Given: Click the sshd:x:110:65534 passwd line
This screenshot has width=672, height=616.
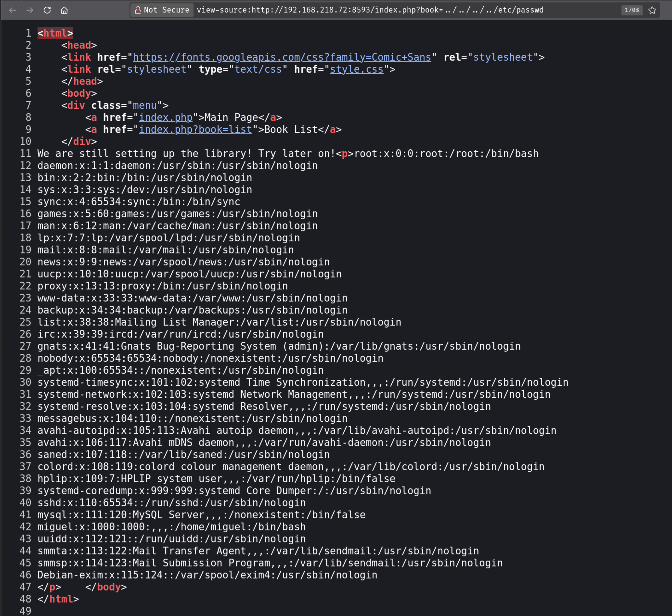Looking at the screenshot, I should [172, 503].
